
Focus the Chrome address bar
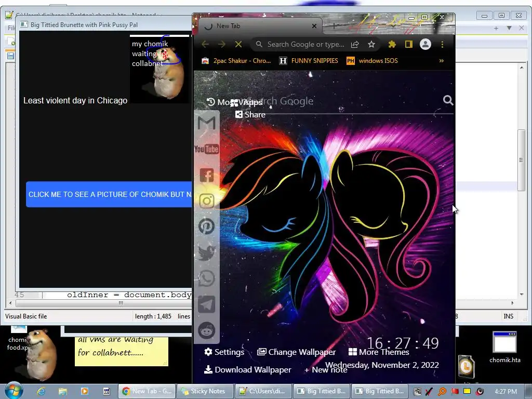coord(305,45)
